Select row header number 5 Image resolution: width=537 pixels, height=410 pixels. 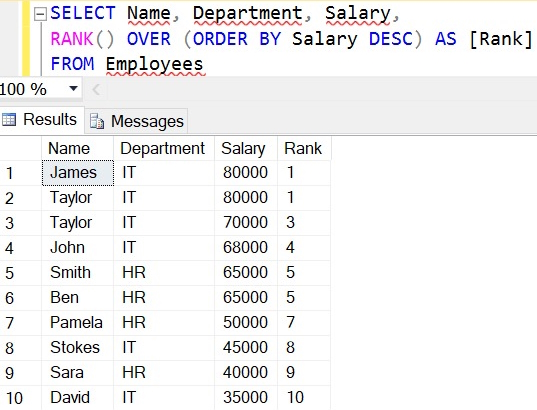(21, 273)
